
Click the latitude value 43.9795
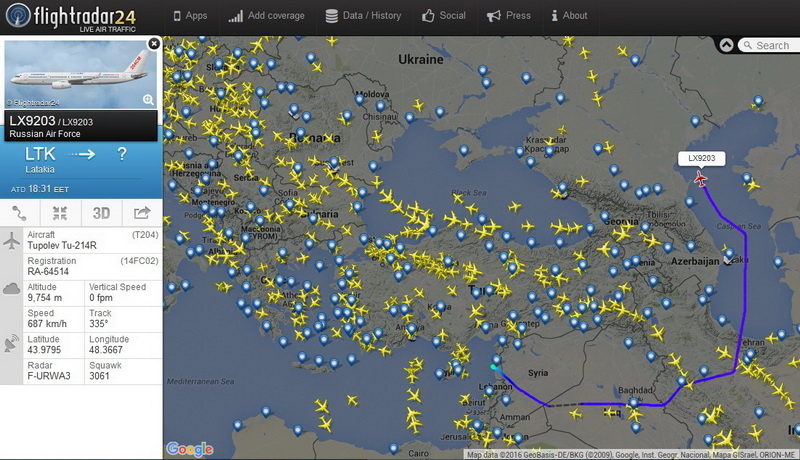(x=44, y=349)
